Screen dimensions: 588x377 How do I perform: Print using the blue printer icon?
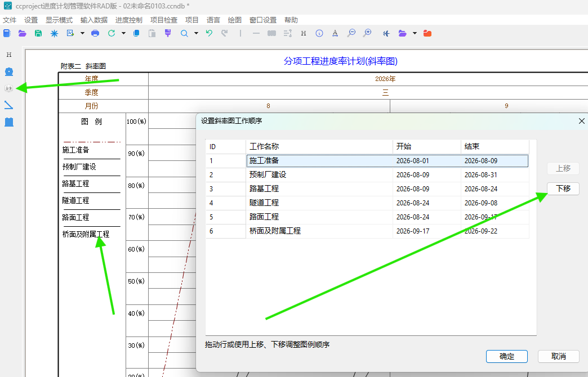tap(95, 33)
